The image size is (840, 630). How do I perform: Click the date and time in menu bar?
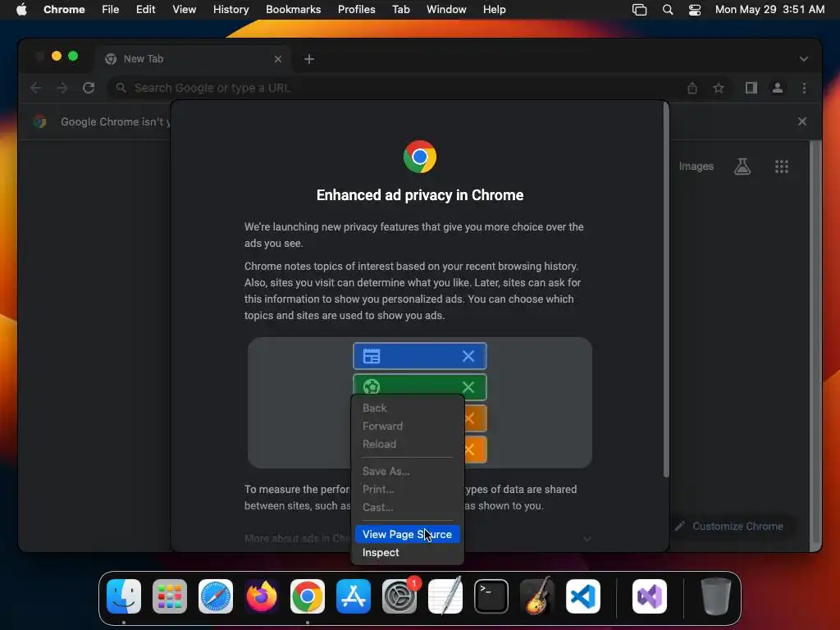[x=769, y=10]
